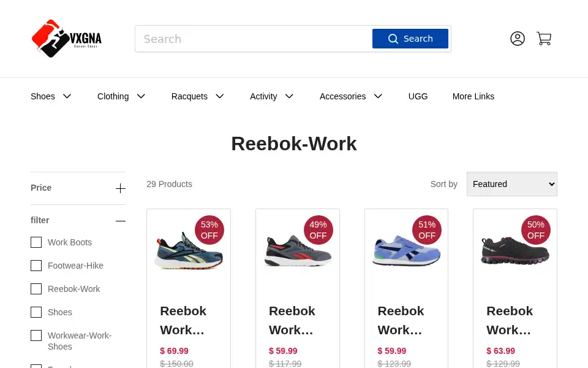Open the Activity navigation item
Screen dimensions: 588x368
tap(263, 96)
